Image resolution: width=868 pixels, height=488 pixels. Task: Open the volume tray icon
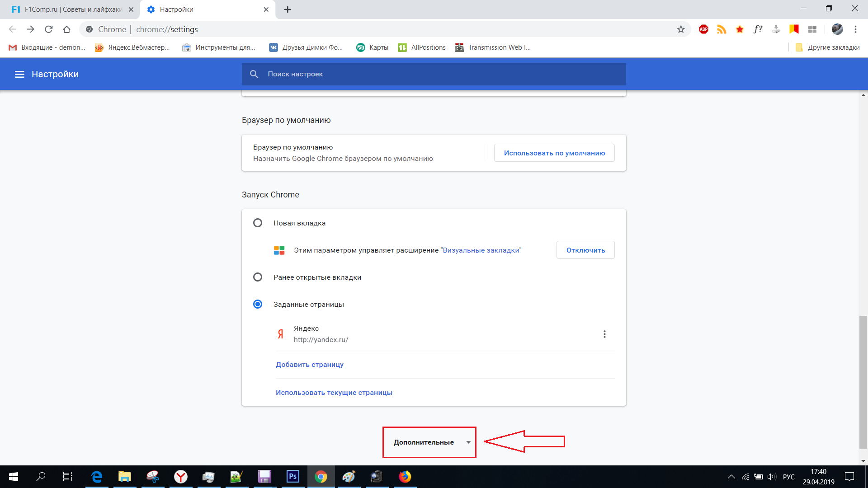[x=772, y=477]
